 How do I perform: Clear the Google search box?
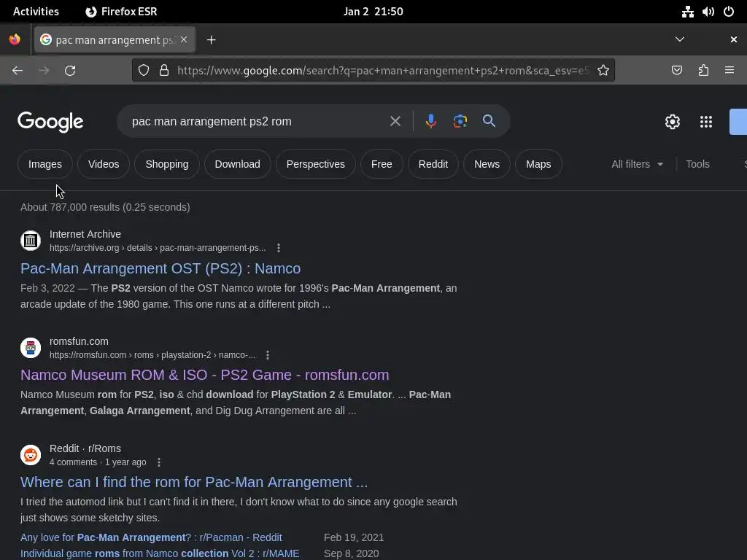pyautogui.click(x=395, y=122)
